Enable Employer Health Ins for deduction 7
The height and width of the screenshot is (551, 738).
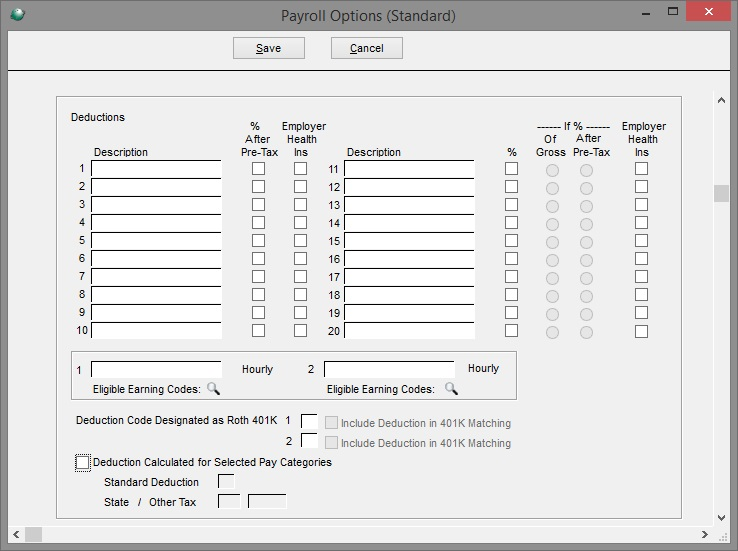(300, 277)
